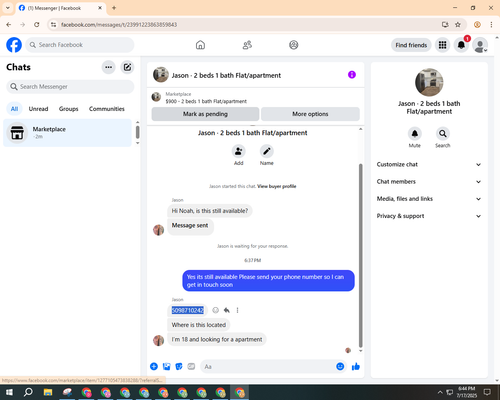Open View buyer profile link
The width and height of the screenshot is (500, 400).
pyautogui.click(x=277, y=186)
